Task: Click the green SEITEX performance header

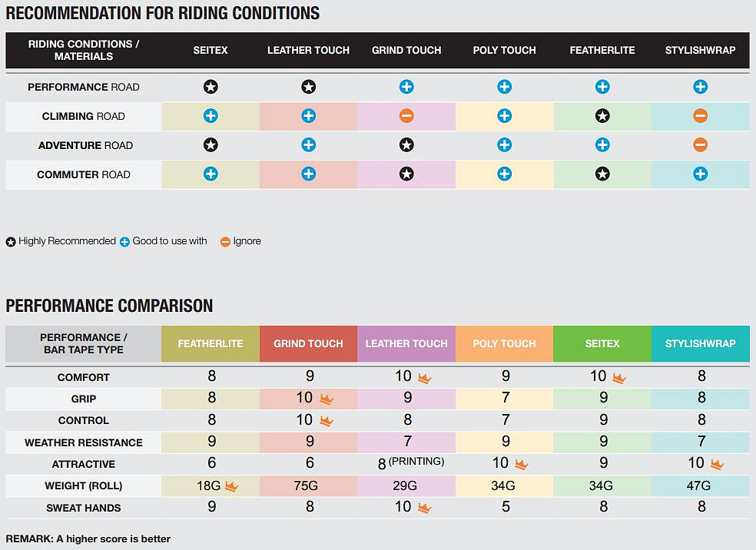Action: 602,343
